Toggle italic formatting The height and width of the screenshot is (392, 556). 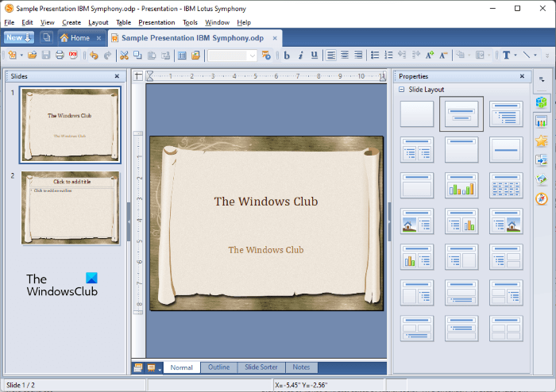tap(301, 55)
